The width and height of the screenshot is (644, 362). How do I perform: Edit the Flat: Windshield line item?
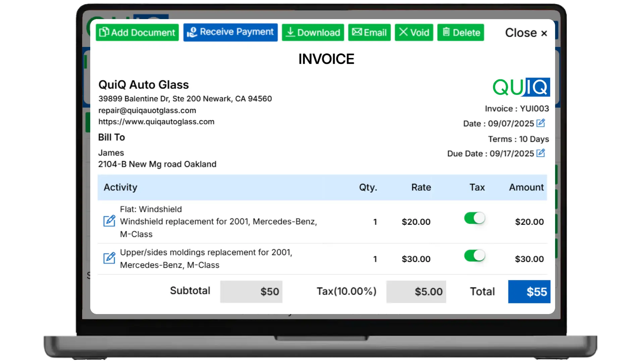pyautogui.click(x=109, y=221)
